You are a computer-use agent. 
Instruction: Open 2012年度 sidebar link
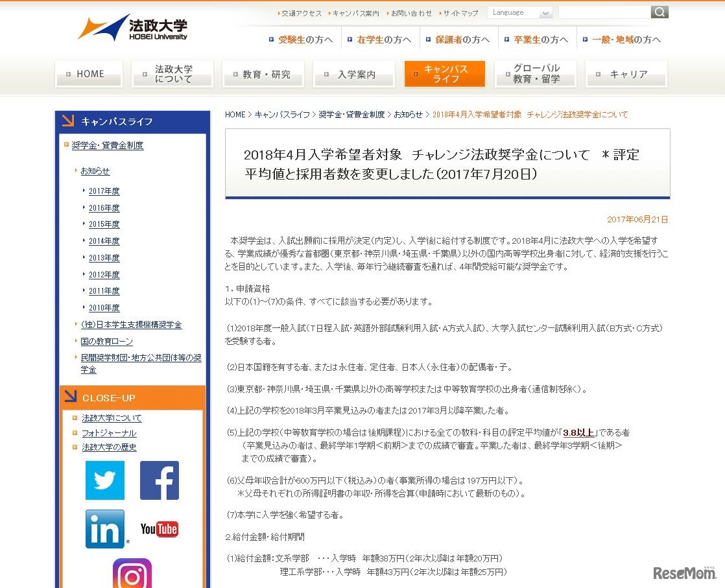click(104, 275)
